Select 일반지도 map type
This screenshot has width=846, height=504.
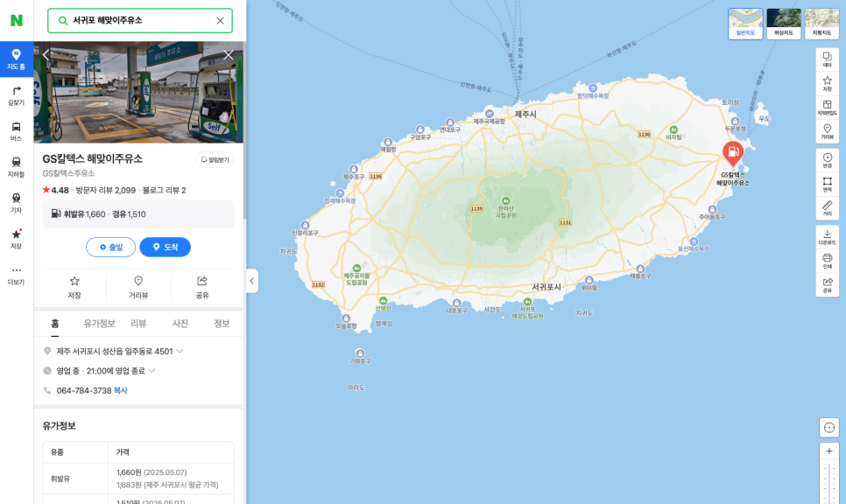tap(745, 24)
